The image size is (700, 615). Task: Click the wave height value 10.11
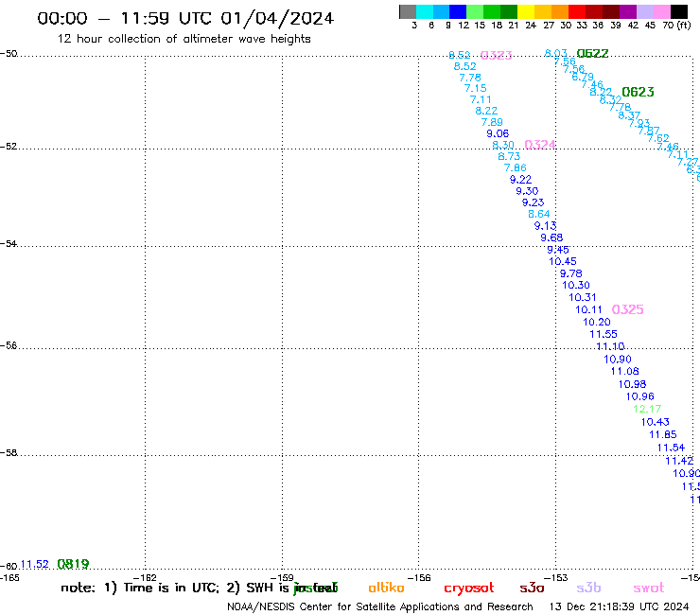588,310
